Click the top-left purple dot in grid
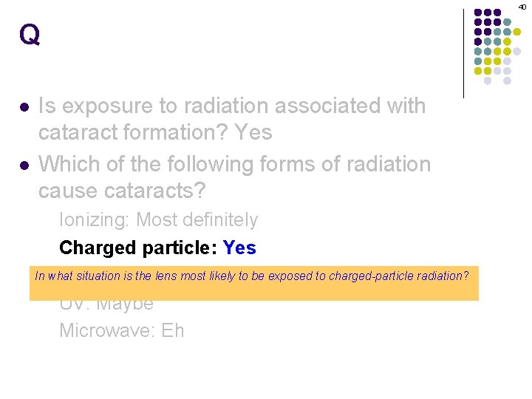The height and width of the screenshot is (399, 532). tap(478, 13)
